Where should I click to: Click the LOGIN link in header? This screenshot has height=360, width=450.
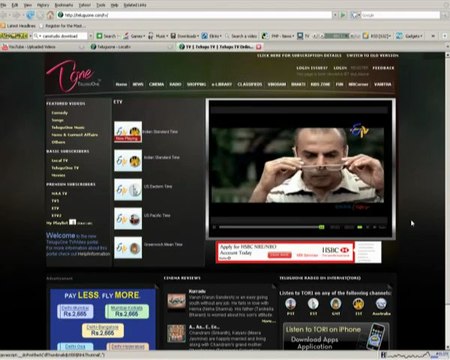[340, 68]
